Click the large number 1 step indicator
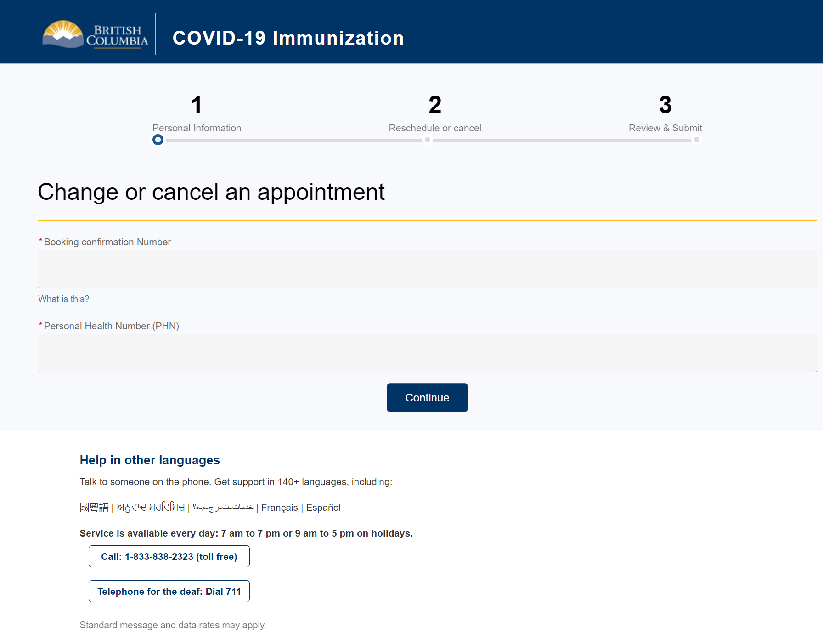The image size is (823, 644). point(197,105)
